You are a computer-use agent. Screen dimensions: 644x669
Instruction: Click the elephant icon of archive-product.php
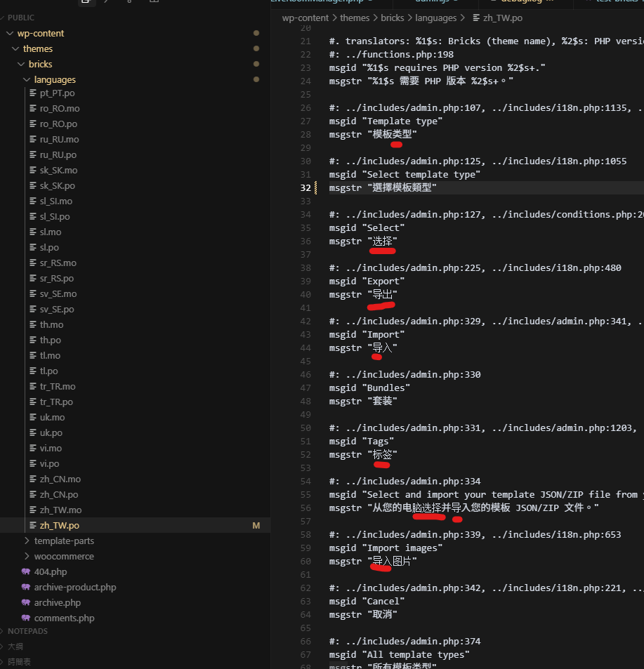pyautogui.click(x=26, y=588)
